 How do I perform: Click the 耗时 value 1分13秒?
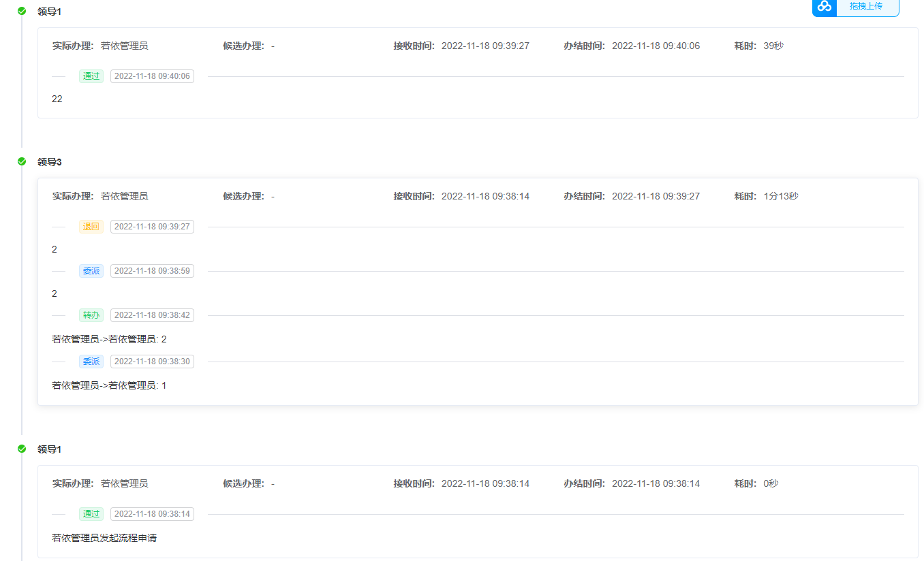click(x=781, y=196)
